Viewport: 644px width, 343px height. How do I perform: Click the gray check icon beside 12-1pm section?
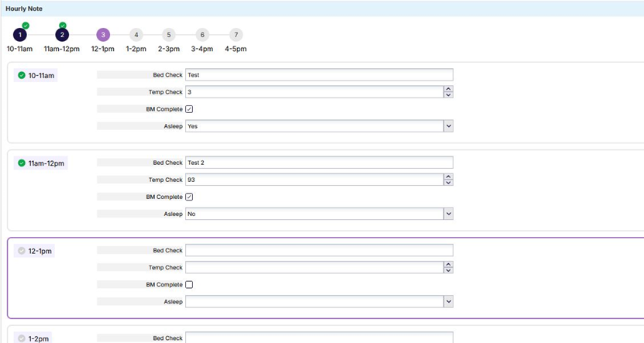pyautogui.click(x=22, y=251)
